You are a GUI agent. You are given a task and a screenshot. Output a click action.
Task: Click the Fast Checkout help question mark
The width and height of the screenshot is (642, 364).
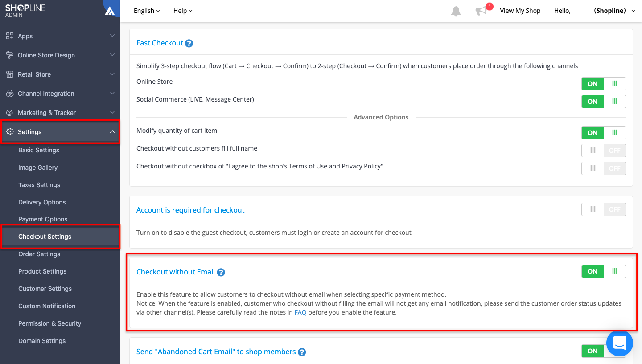(189, 43)
